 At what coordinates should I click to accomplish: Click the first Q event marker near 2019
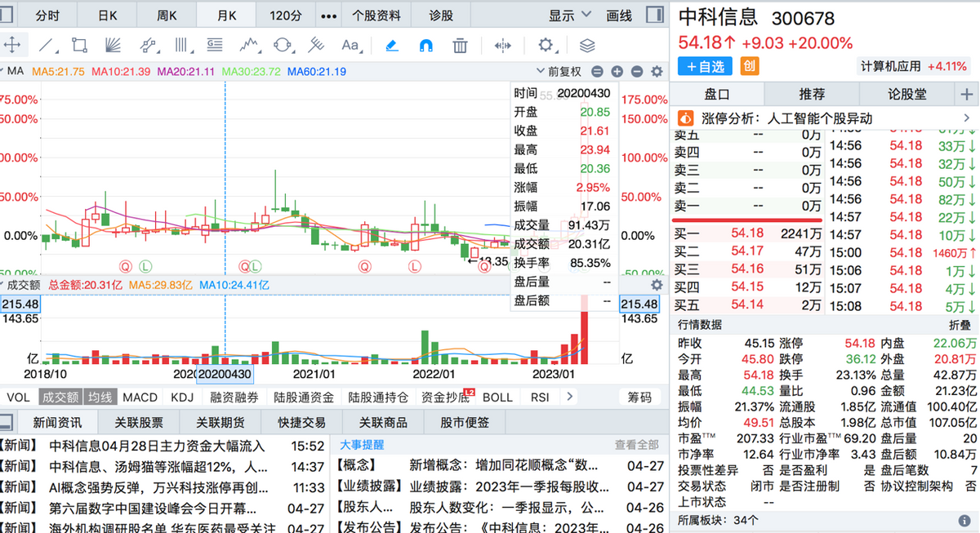pyautogui.click(x=126, y=265)
